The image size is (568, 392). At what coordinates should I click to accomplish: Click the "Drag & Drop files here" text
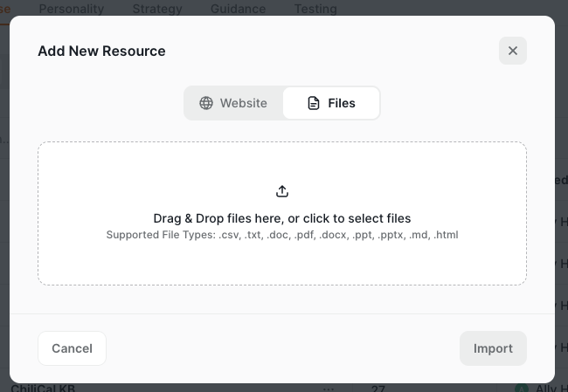[x=282, y=218]
